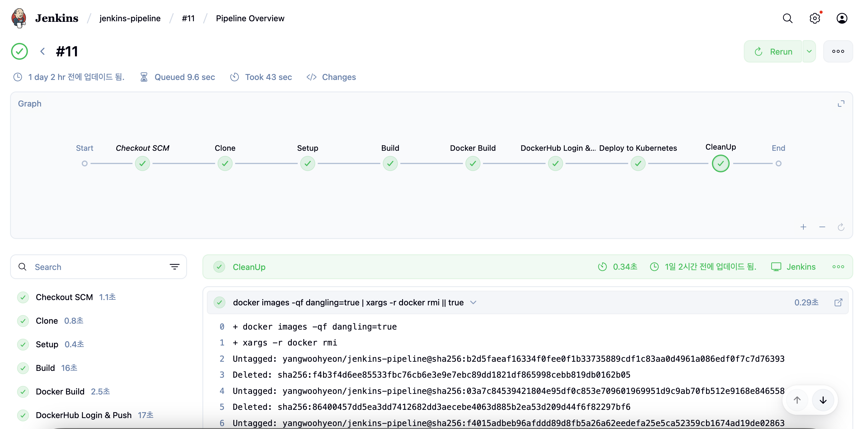The width and height of the screenshot is (868, 429).
Task: Click the search magnifier icon in header
Action: [787, 18]
